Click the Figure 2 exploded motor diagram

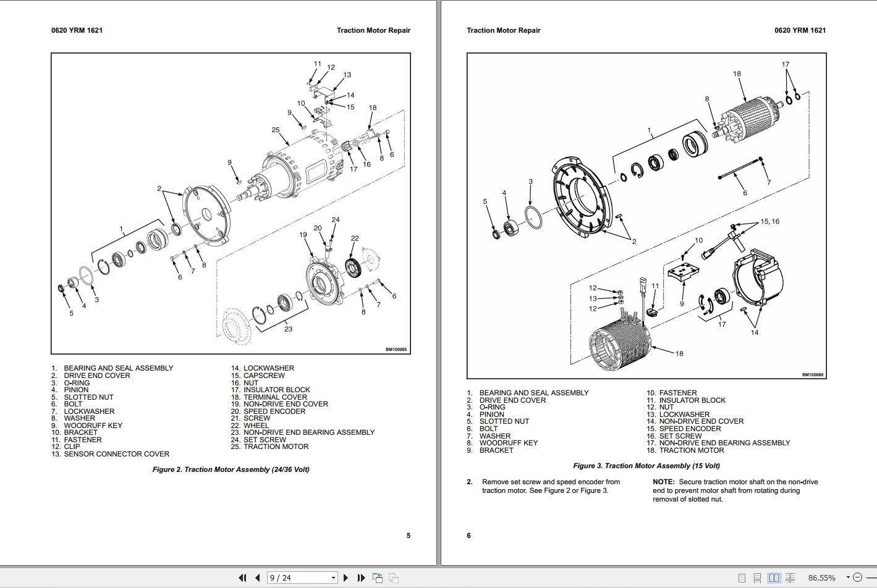tap(231, 203)
